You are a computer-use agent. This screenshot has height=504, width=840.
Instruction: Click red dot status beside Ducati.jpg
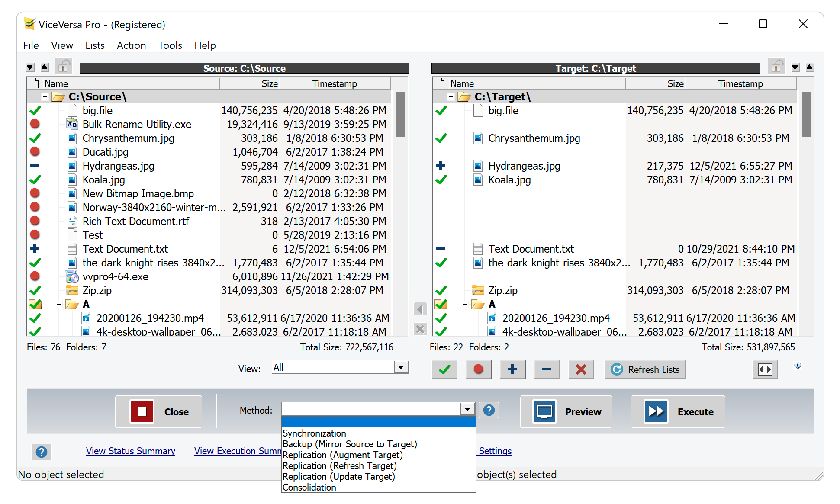tap(35, 152)
